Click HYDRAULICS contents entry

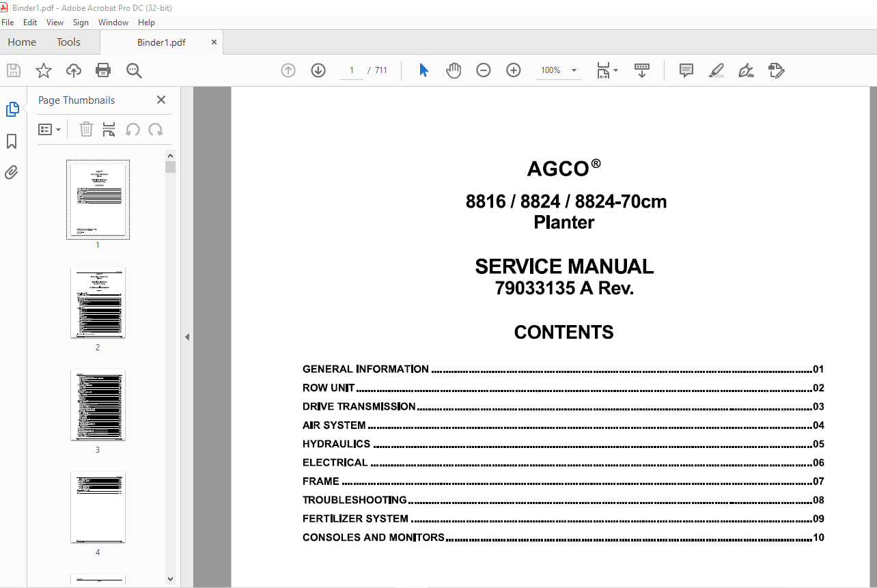[563, 444]
